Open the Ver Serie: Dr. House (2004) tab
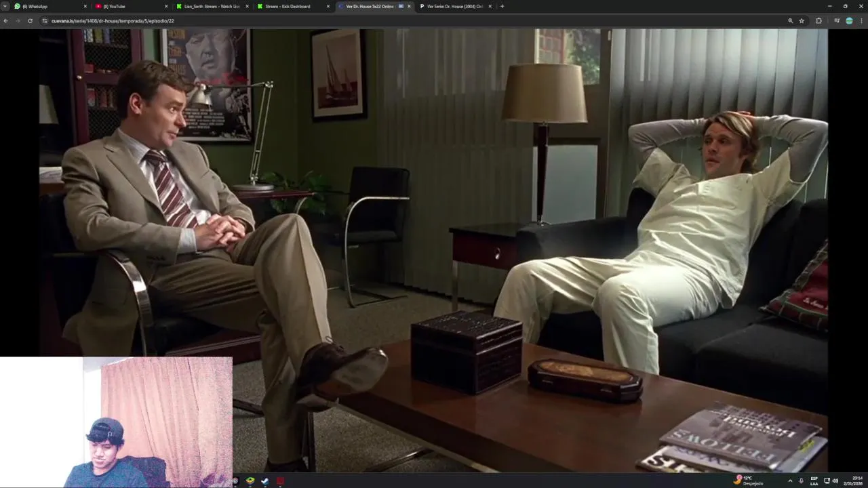Image resolution: width=868 pixels, height=488 pixels. [454, 6]
